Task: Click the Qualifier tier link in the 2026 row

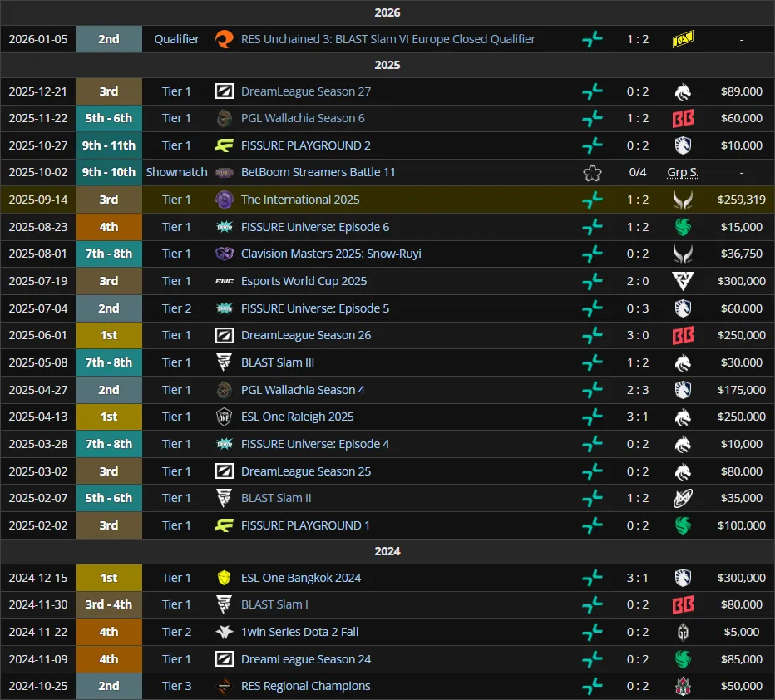Action: pos(176,39)
